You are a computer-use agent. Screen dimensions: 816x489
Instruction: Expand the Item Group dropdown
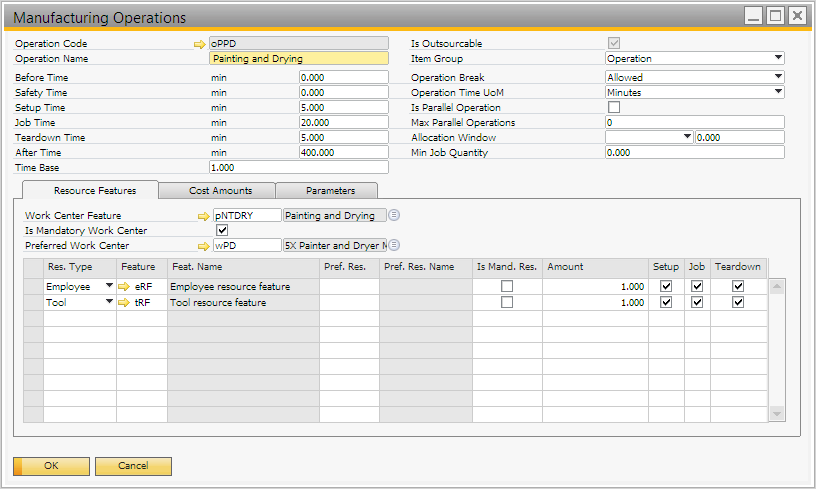[x=778, y=58]
